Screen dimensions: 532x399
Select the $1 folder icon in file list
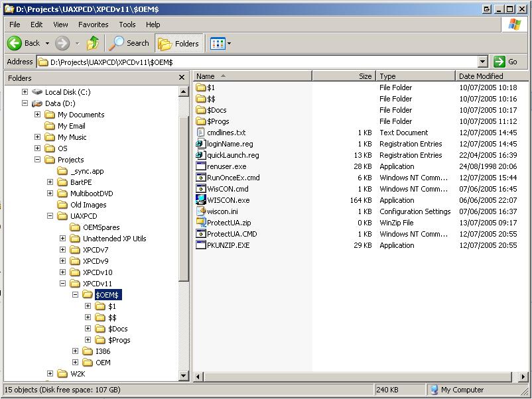[x=201, y=87]
